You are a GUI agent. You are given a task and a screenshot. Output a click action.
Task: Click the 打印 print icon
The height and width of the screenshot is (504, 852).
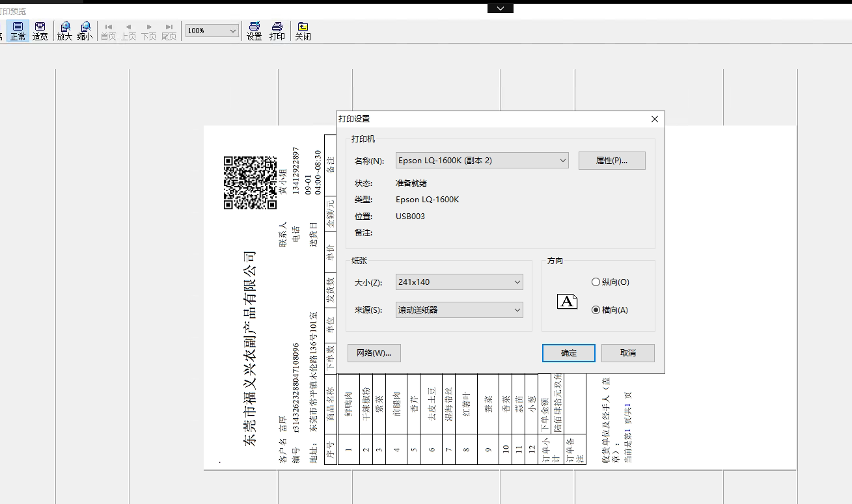coord(277,31)
